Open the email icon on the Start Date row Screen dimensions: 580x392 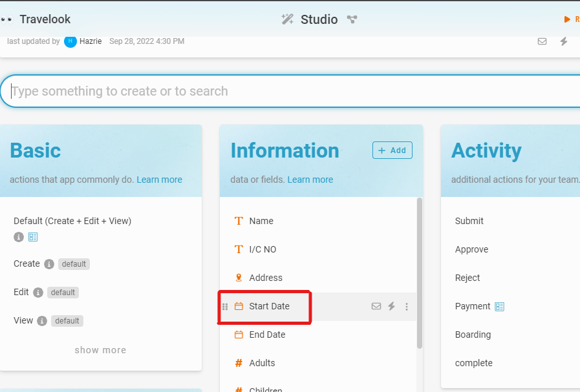point(376,306)
